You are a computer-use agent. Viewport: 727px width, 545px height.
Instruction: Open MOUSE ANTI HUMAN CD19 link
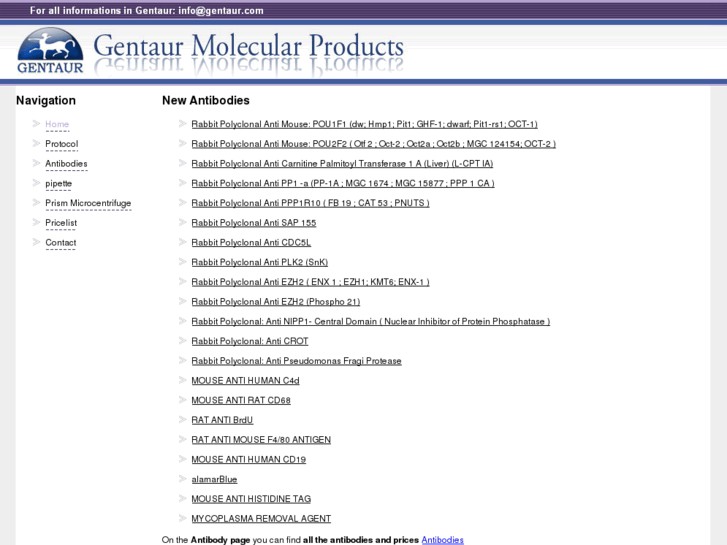tap(249, 460)
